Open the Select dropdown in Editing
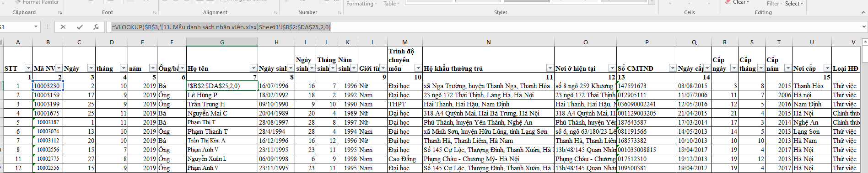 793,3
